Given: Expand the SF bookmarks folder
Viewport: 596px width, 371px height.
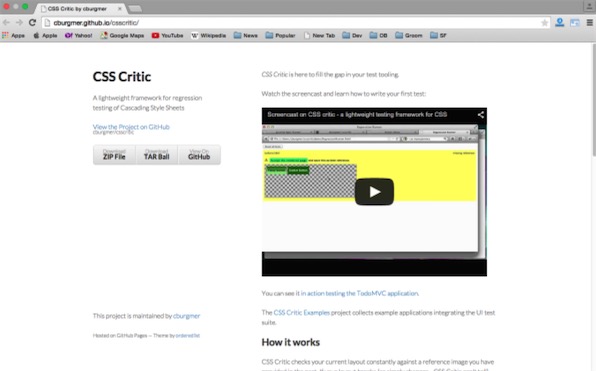Looking at the screenshot, I should click(x=438, y=35).
